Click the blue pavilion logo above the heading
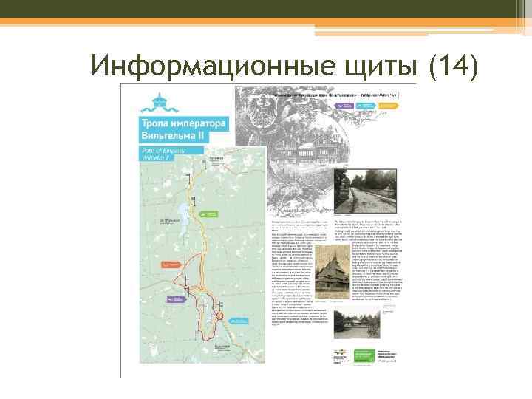The image size is (532, 399). point(160,103)
